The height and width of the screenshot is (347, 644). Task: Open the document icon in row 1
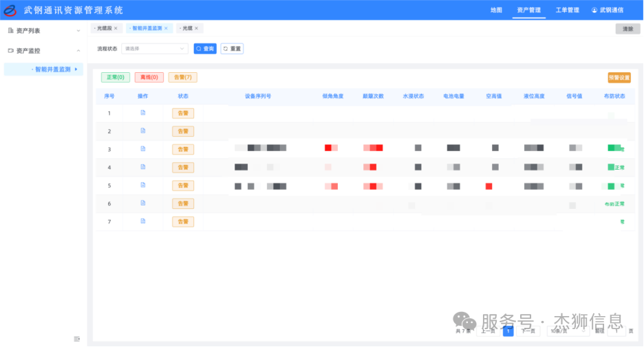[143, 113]
